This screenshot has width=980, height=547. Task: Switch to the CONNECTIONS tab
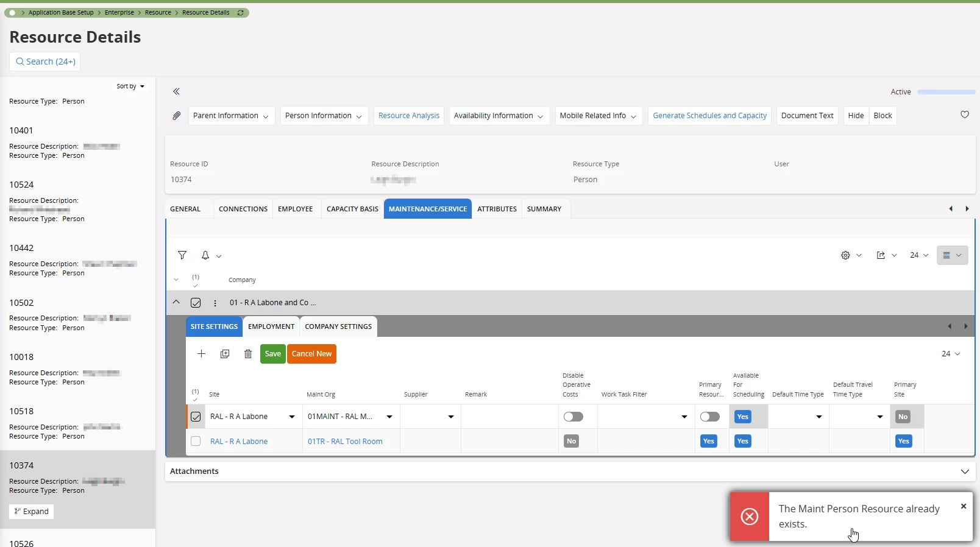coord(243,209)
